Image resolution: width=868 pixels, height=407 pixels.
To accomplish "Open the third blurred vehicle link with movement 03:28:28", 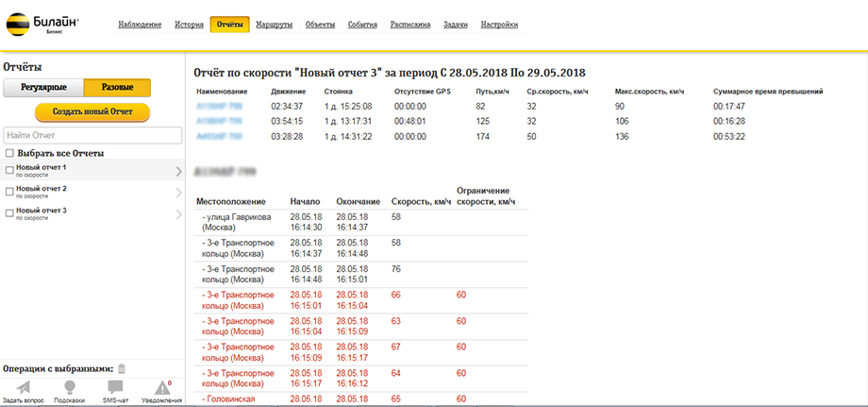I will [x=219, y=137].
